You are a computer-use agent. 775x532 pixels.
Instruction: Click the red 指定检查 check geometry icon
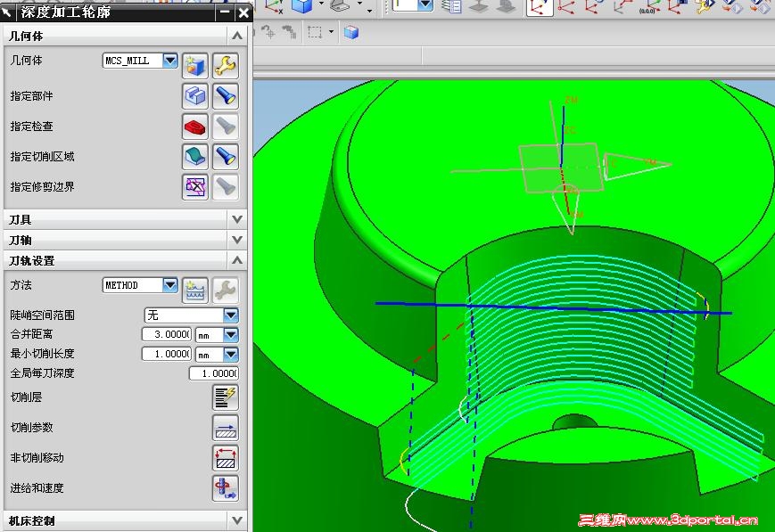click(x=194, y=127)
